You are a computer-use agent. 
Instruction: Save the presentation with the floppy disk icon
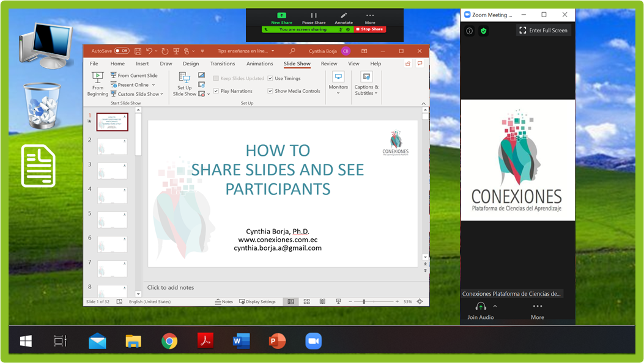(x=138, y=51)
